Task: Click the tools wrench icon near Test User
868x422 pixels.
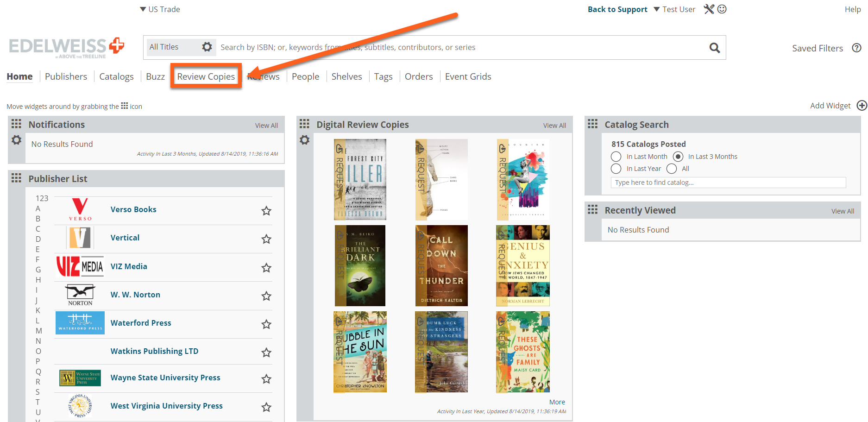Action: tap(709, 9)
